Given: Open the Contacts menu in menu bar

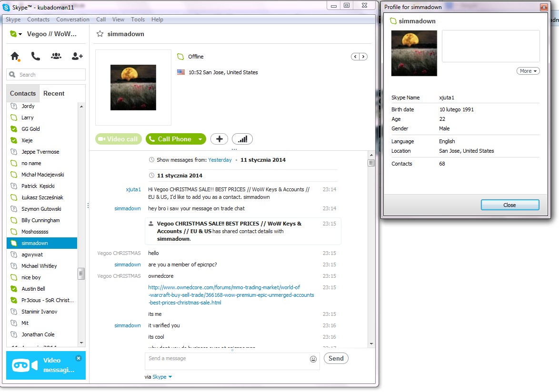Looking at the screenshot, I should 38,19.
